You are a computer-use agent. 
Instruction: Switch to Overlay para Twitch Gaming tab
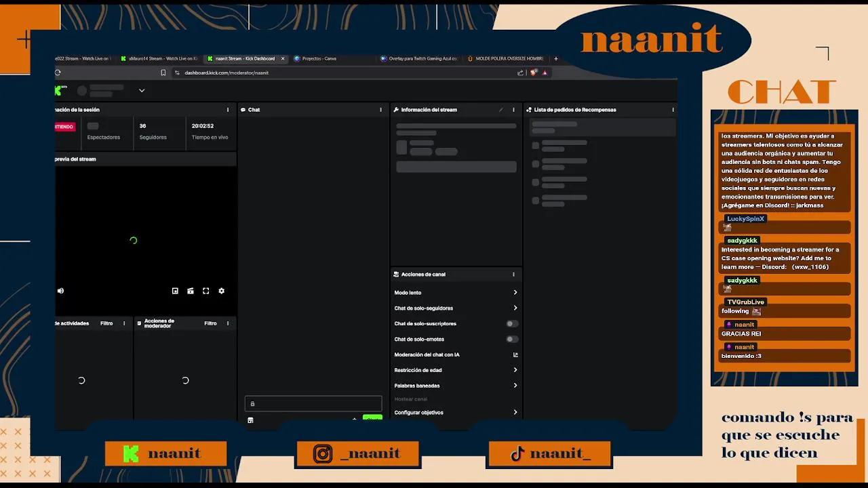(419, 58)
